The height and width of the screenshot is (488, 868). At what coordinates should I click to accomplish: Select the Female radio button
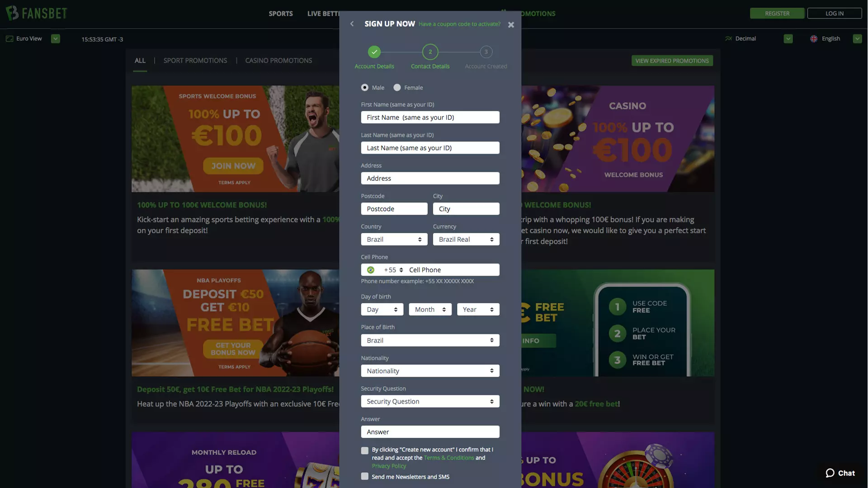coord(396,88)
